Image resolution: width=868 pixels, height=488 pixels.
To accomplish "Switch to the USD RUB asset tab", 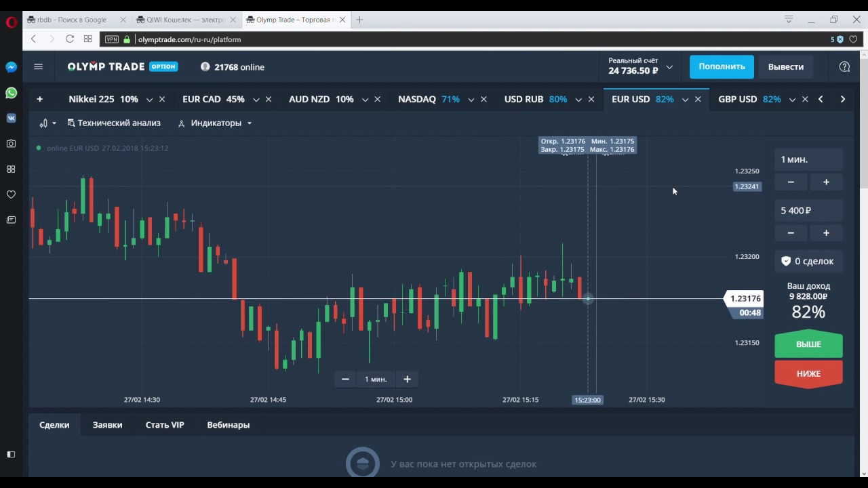I will tap(524, 99).
